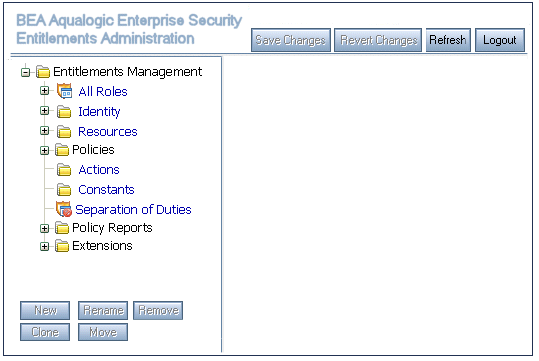Click the Rename button
Screen dimensions: 539x361
pos(103,310)
